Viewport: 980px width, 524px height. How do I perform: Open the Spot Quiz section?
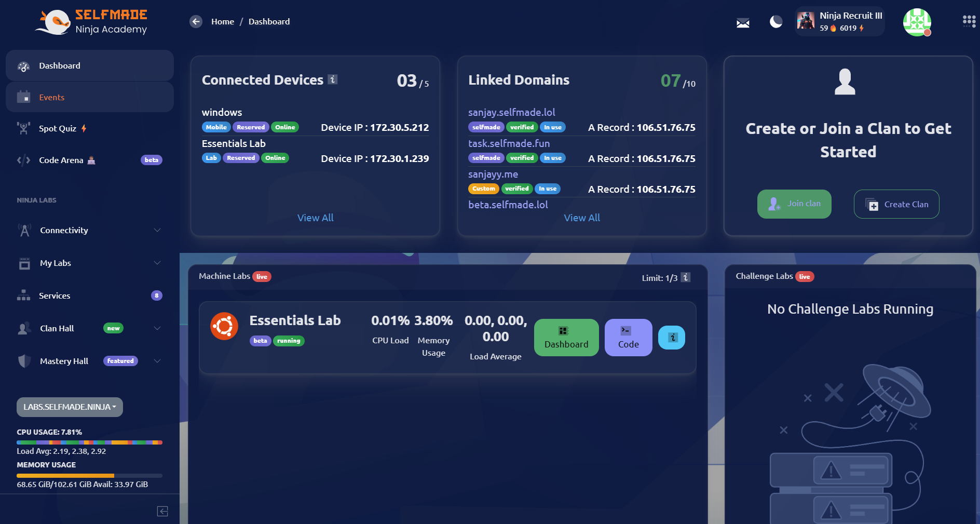[57, 128]
